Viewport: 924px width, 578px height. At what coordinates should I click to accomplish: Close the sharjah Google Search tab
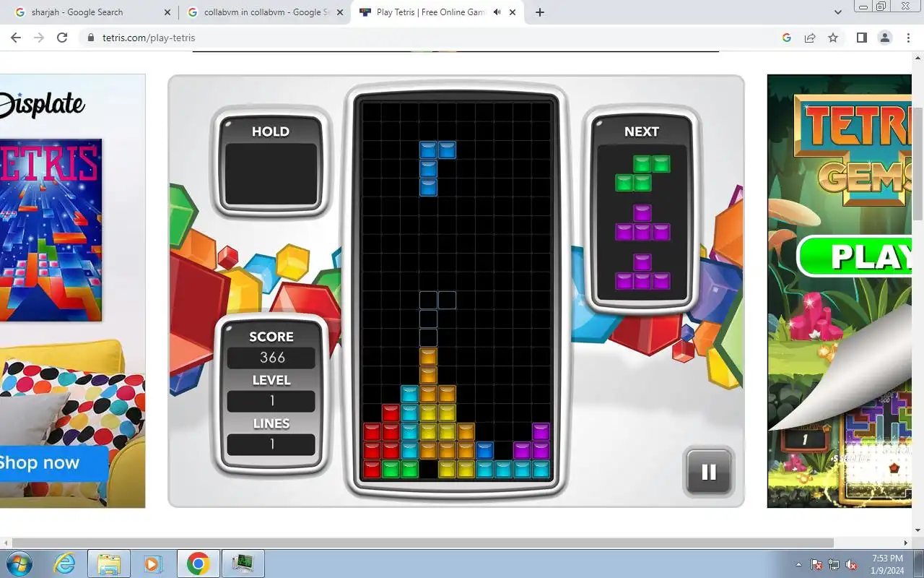pos(167,12)
